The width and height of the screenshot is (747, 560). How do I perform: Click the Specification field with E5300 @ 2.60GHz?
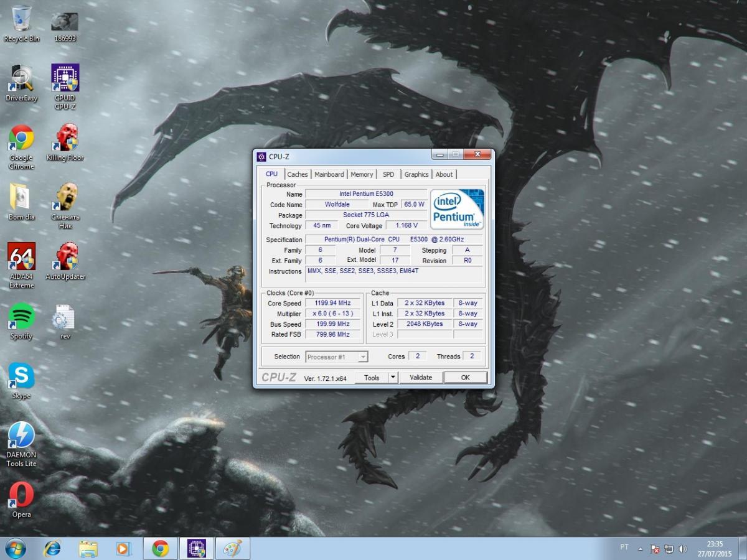coord(394,240)
